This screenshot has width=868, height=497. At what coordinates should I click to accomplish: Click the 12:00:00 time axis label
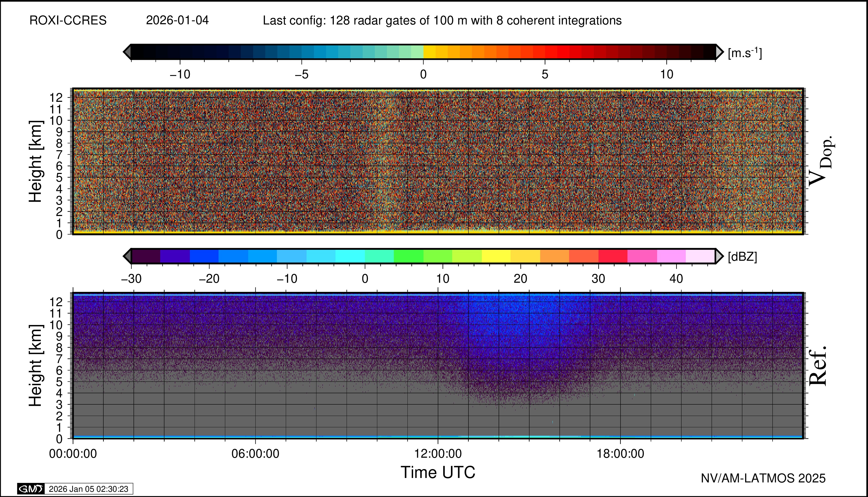point(438,454)
